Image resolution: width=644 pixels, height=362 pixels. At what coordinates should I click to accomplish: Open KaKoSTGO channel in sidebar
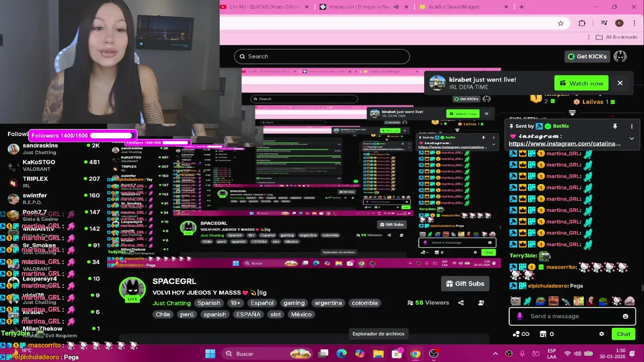click(53, 165)
